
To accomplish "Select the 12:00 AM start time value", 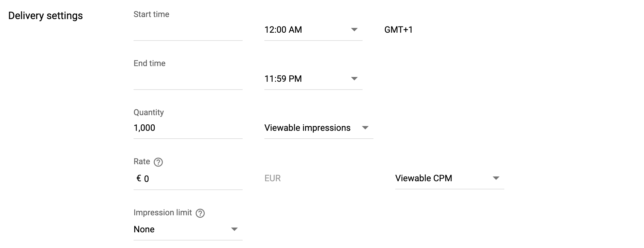I will click(x=283, y=30).
